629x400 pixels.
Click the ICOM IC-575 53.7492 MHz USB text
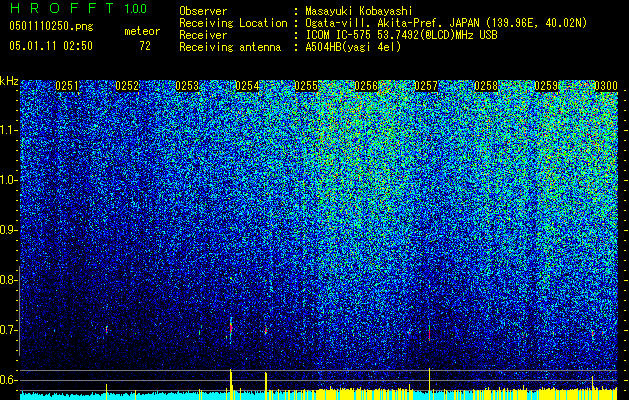[x=401, y=35]
